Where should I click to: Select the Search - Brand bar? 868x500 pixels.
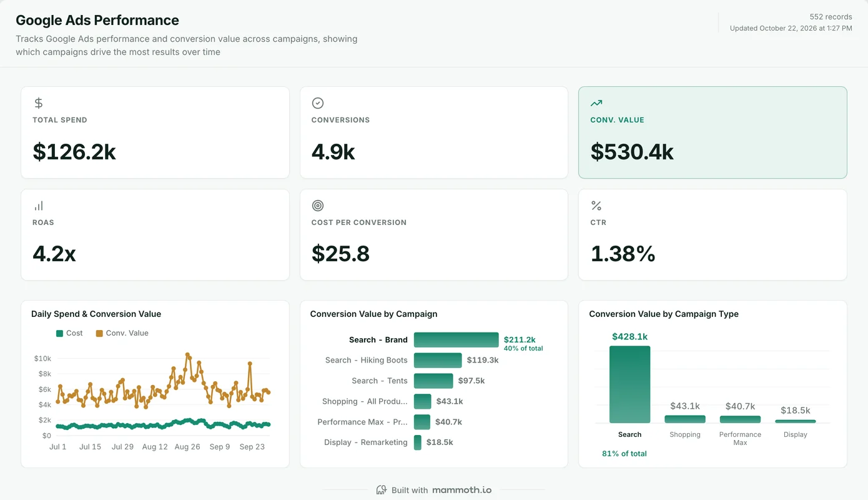coord(456,340)
